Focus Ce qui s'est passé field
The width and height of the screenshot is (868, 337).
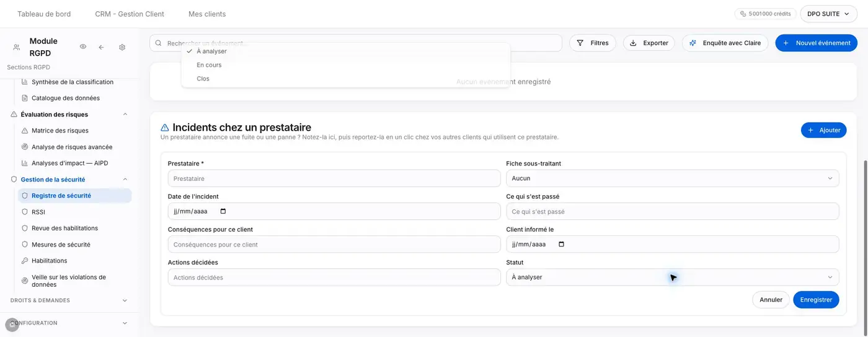[672, 211]
